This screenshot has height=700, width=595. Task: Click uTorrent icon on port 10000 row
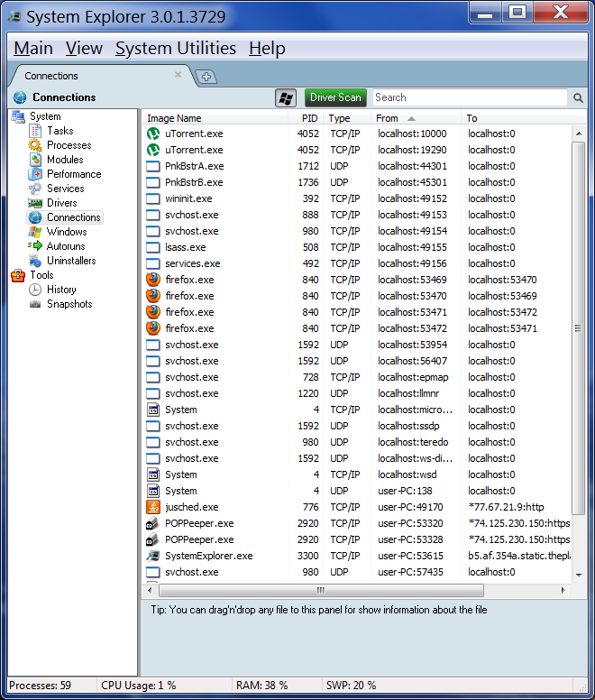pos(153,134)
